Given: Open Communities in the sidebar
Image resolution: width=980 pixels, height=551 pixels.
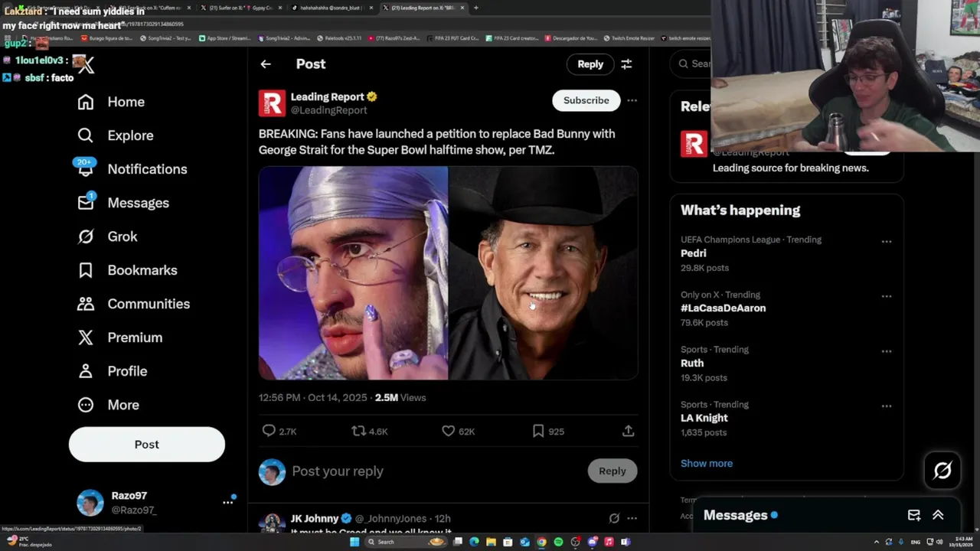Looking at the screenshot, I should click(133, 304).
